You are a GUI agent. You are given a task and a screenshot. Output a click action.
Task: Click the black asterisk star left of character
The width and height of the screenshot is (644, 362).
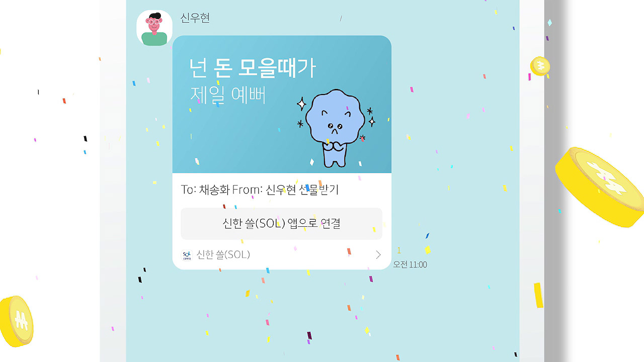(x=301, y=123)
